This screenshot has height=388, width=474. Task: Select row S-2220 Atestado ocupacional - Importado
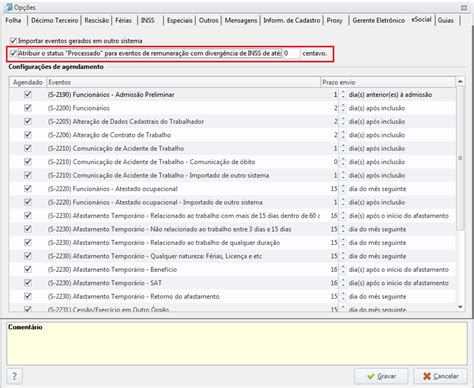tap(232, 202)
